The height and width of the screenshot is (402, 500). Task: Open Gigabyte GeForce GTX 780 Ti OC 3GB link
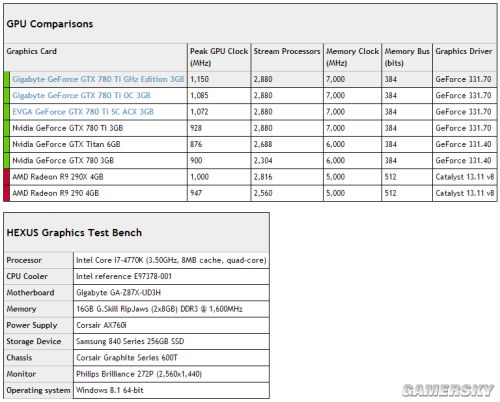[81, 96]
